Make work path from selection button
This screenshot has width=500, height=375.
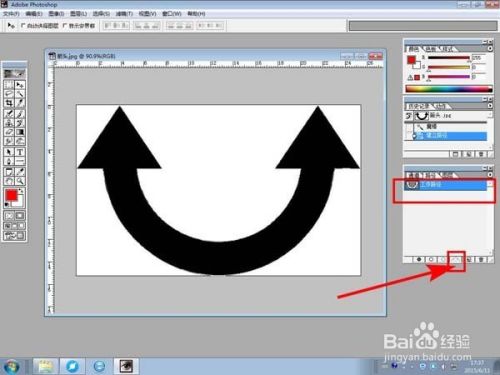[x=456, y=259]
